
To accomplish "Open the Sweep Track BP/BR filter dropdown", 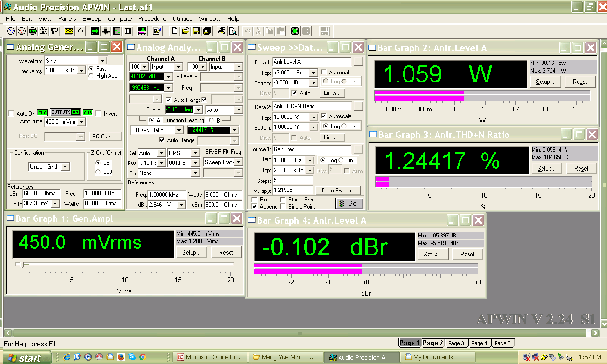I will click(239, 162).
